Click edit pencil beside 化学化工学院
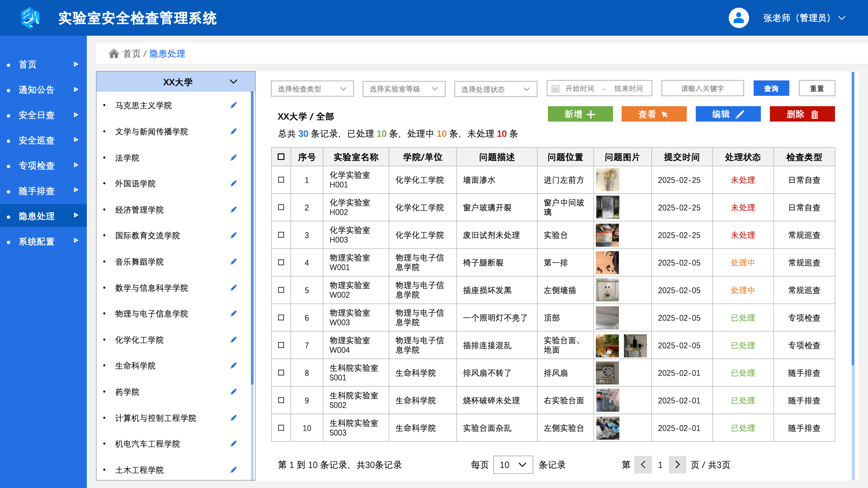Screen dimensions: 868x488 [233, 340]
